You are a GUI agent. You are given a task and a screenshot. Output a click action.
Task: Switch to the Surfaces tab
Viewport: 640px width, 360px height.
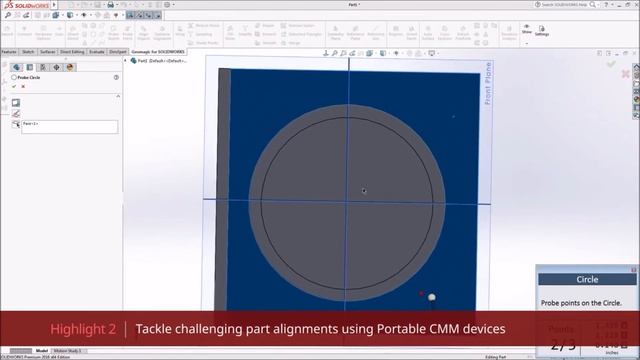click(48, 52)
